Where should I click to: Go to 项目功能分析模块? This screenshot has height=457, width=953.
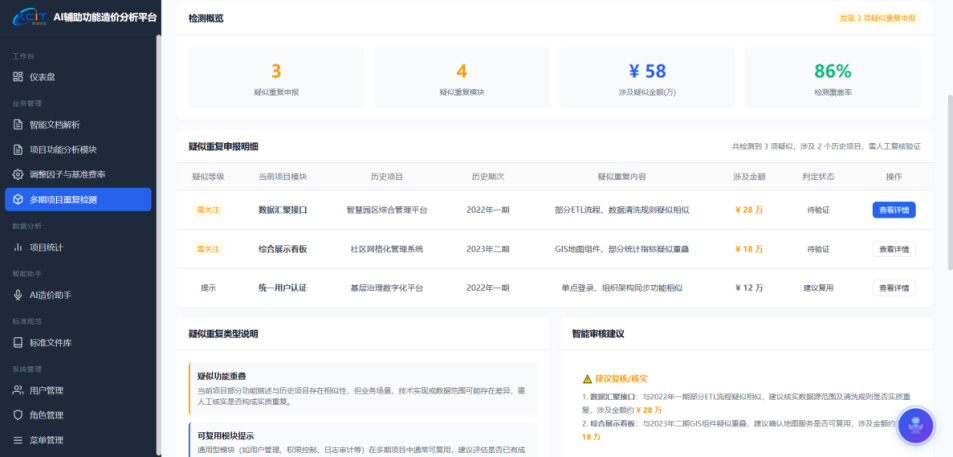click(78, 149)
